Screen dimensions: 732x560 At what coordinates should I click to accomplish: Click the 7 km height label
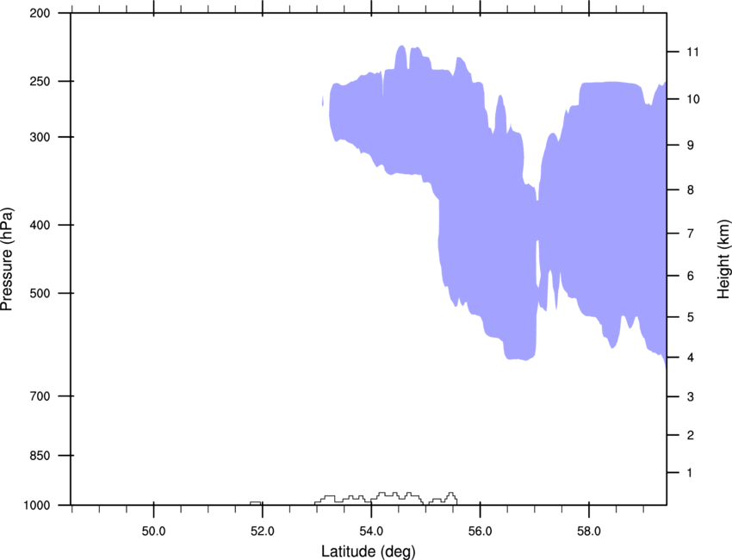[x=690, y=233]
